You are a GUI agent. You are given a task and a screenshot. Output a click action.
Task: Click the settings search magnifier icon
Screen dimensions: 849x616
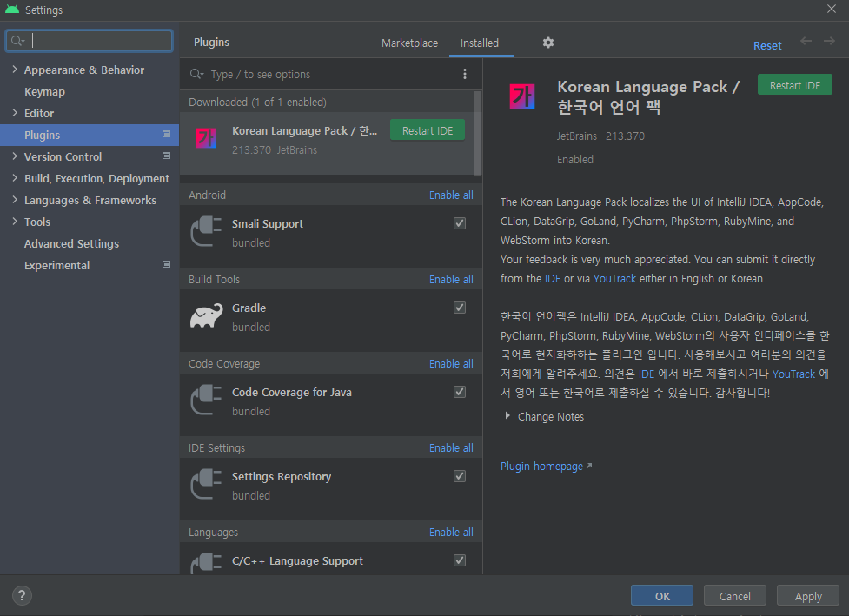point(17,41)
